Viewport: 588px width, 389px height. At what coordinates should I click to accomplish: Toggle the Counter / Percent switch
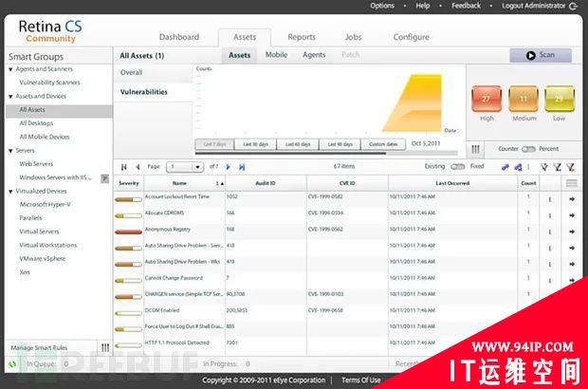point(528,149)
